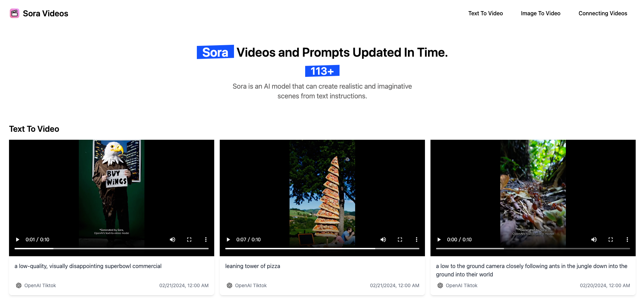
Task: Click the 0:00 / 0:10 time display
Action: coord(459,240)
